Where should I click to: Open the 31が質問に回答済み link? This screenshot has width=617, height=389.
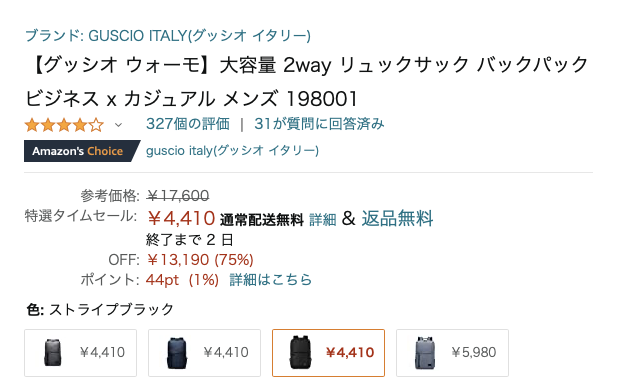[x=319, y=124]
